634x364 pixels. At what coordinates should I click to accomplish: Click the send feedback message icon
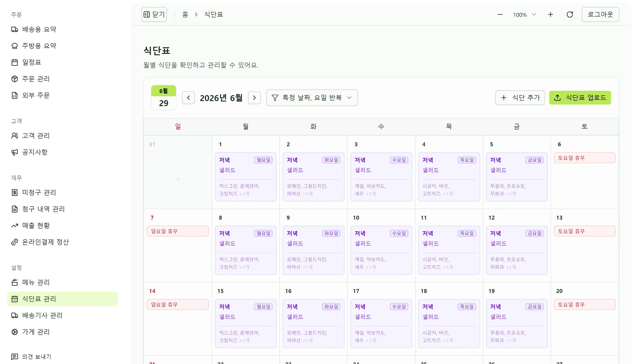pyautogui.click(x=14, y=356)
